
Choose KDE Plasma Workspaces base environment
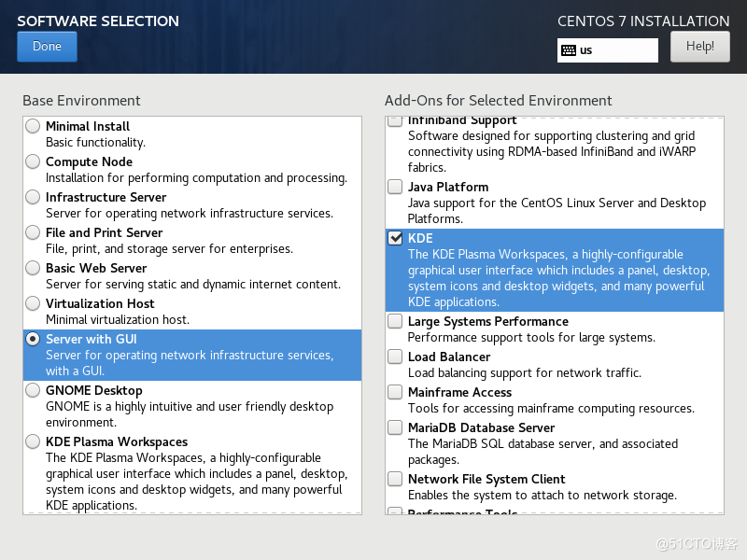point(34,441)
